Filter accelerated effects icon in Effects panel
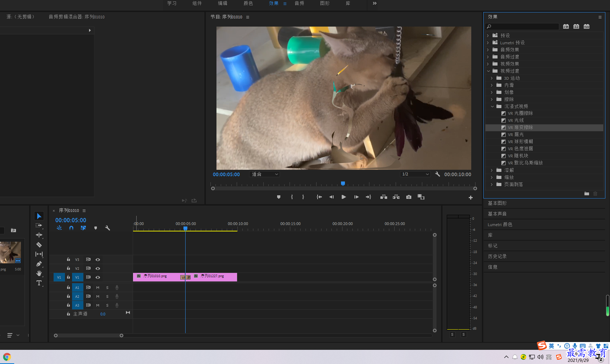 566,27
